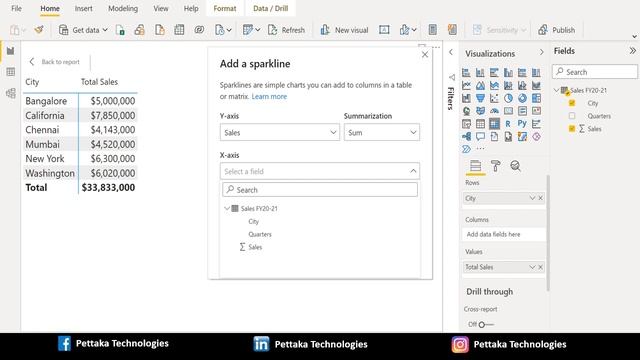Click the Dataverse icon in the ribbon

(x=199, y=30)
